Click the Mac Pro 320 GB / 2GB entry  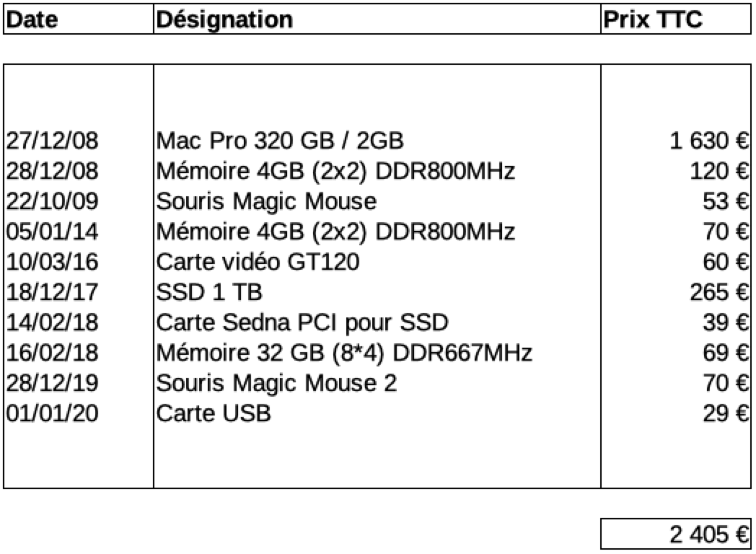tap(280, 141)
